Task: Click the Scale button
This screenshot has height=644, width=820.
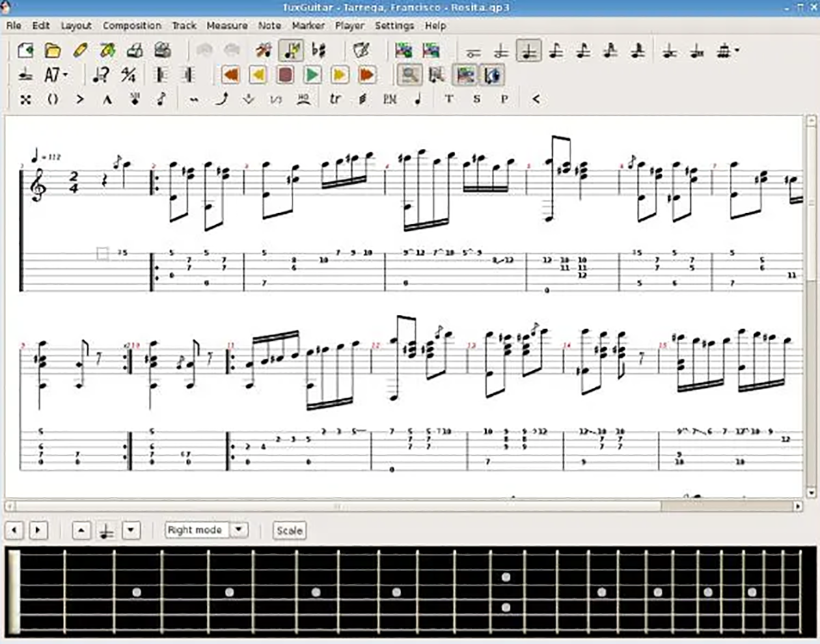Action: click(x=289, y=530)
